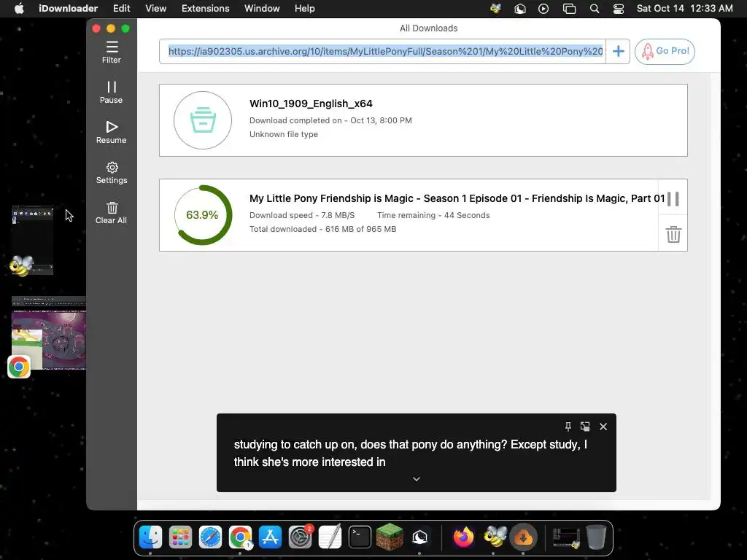Pause all downloads from the sidebar
The image size is (747, 560).
coord(112,93)
